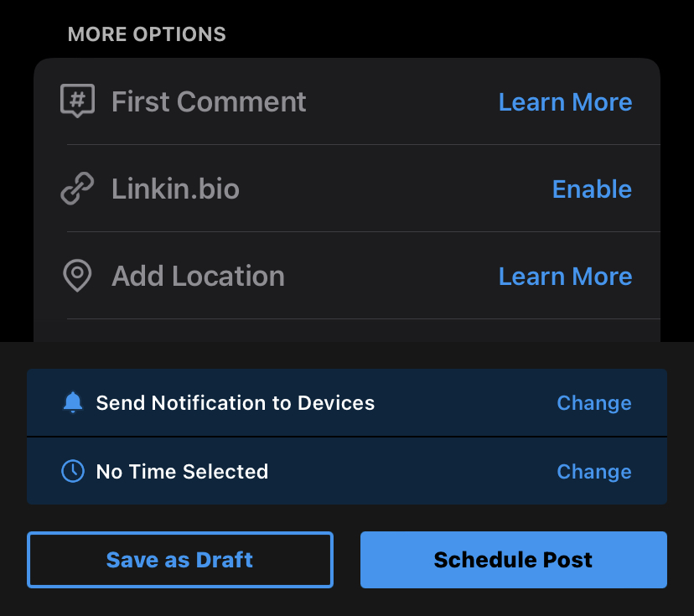Image resolution: width=694 pixels, height=616 pixels.
Task: Change the No Time Selected setting
Action: coord(593,472)
